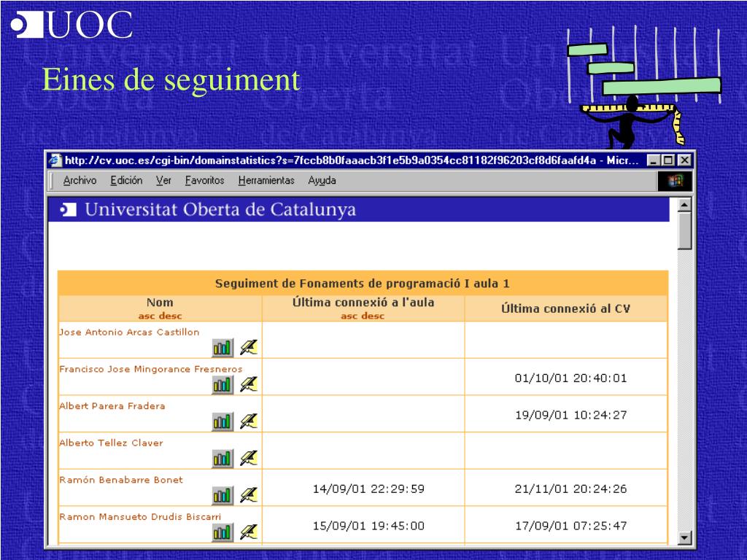Click the write-message icon for Jose Antonio Arcas Castillon
The image size is (747, 560).
coord(248,348)
